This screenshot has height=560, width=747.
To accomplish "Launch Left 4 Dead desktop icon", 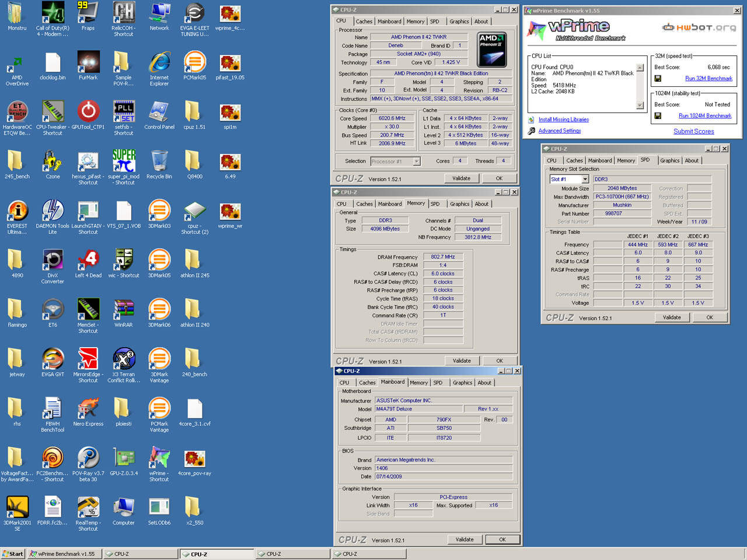I will point(88,264).
